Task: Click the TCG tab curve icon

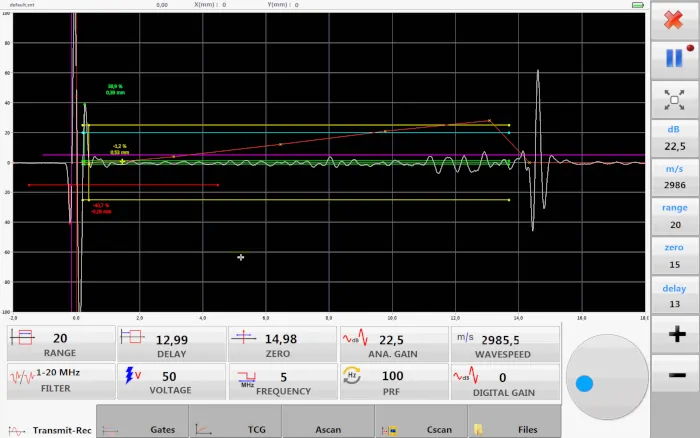Action: (x=204, y=430)
